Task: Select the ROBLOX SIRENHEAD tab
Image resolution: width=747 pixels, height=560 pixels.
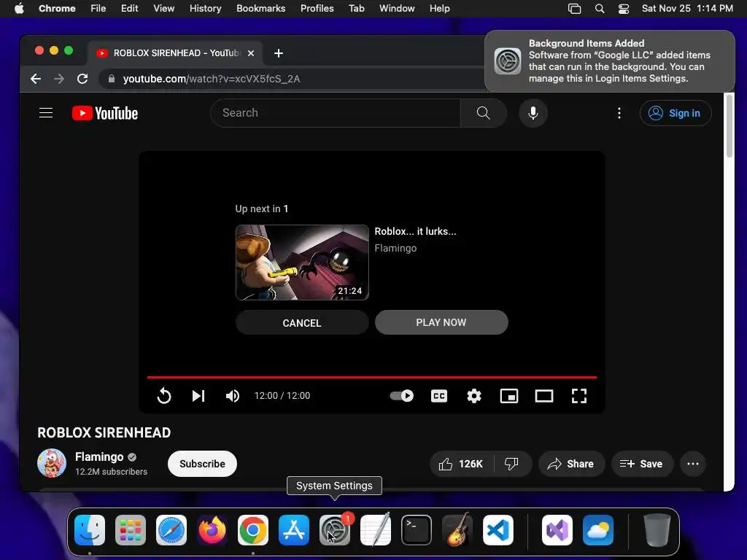Action: (x=174, y=52)
